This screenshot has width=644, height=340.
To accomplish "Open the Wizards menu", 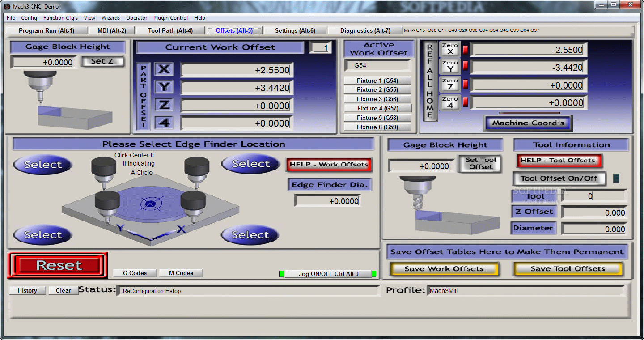I will coord(110,18).
